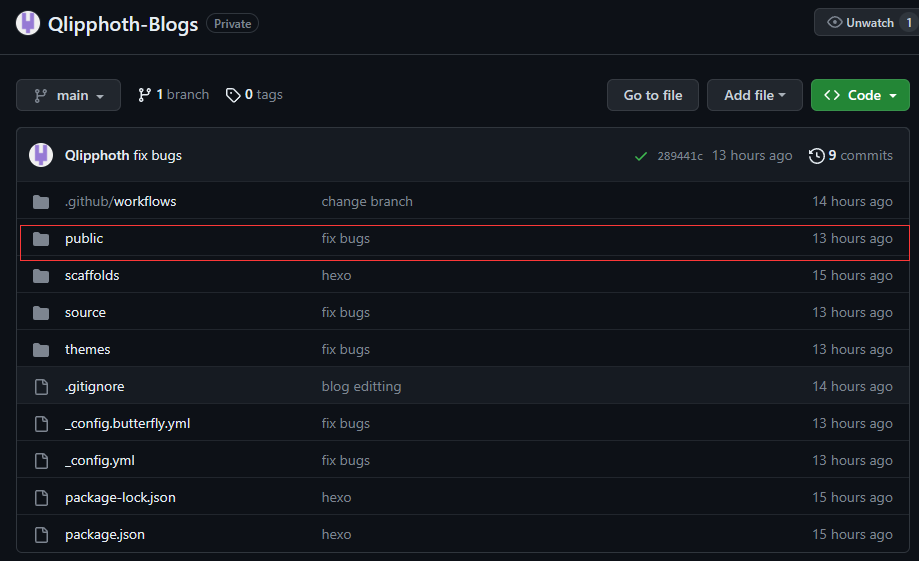Click the file icon of the package.json row
Screen dimensions: 919x561
tap(42, 535)
